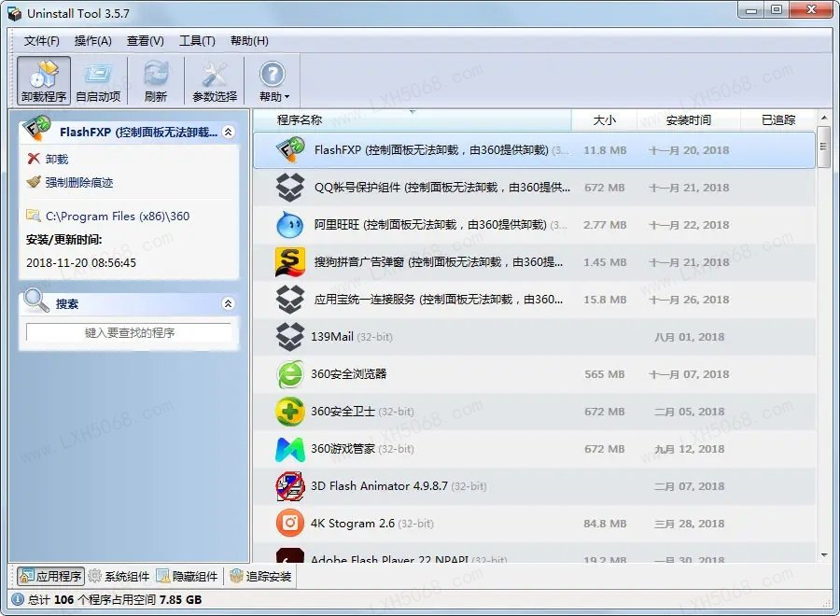Click the 565 MB size of 360安全浏览器
This screenshot has width=840, height=616.
pos(604,374)
